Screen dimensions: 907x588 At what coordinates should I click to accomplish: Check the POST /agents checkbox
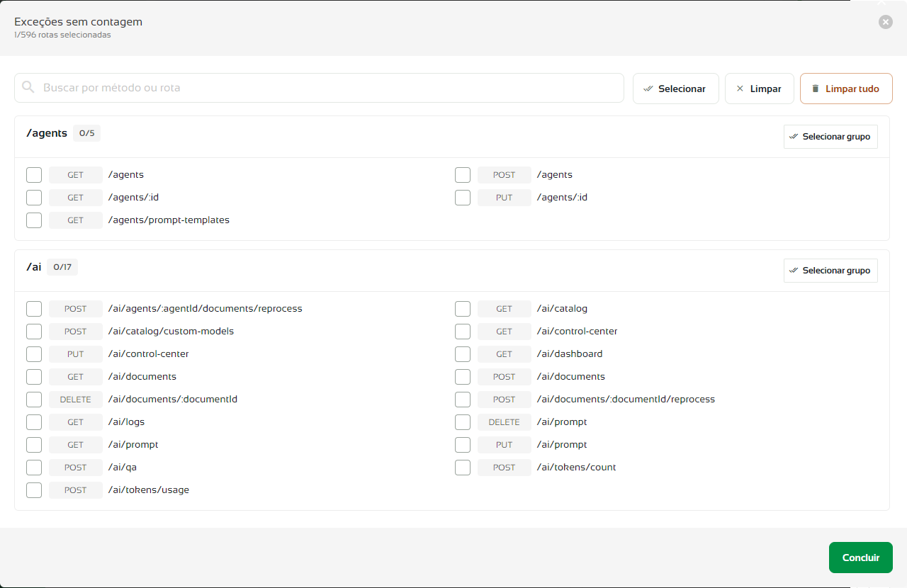[463, 175]
